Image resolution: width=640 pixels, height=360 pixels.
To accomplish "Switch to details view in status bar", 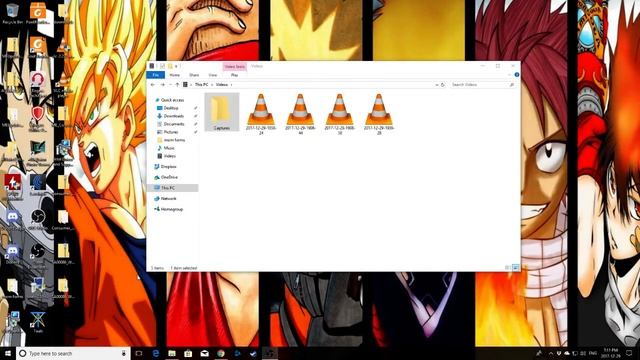I will click(x=507, y=268).
